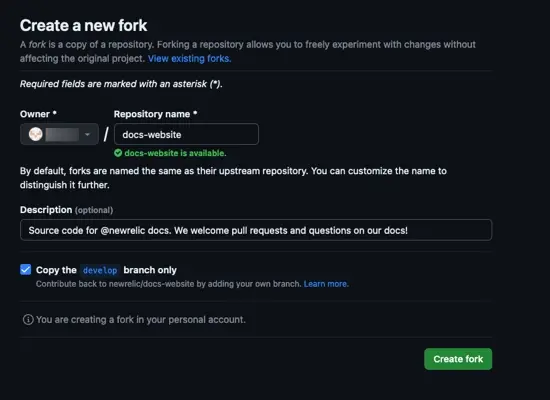Image resolution: width=550 pixels, height=400 pixels.
Task: Click the "Create a new fork" heading
Action: [83, 25]
